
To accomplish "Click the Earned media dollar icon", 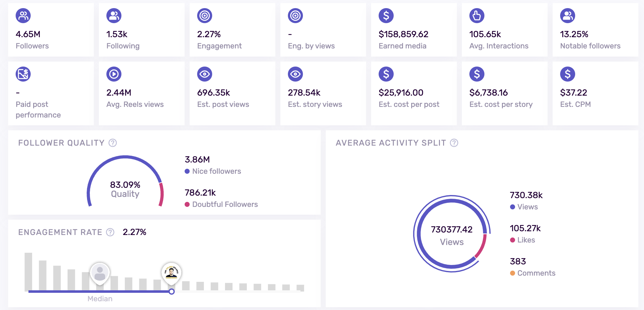I will coord(386,16).
